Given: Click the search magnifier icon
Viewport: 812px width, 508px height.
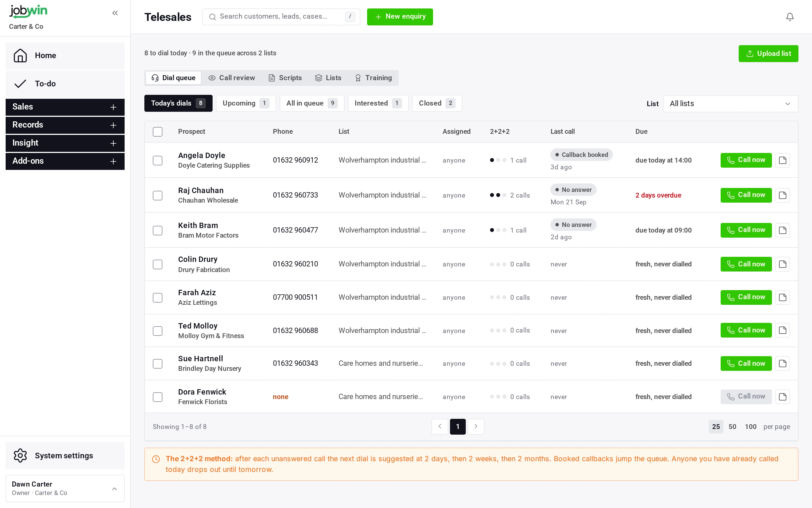Looking at the screenshot, I should click(x=212, y=17).
